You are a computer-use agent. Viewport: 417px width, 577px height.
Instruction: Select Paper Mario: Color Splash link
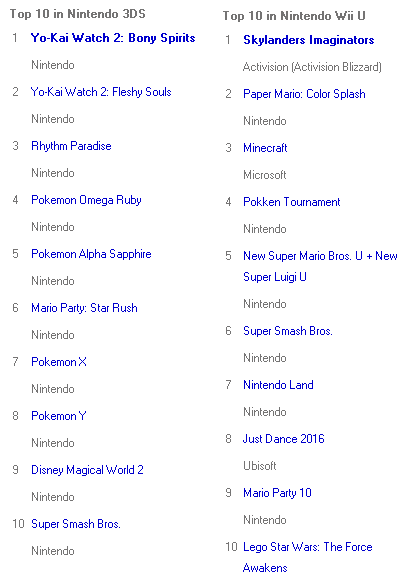click(x=304, y=94)
